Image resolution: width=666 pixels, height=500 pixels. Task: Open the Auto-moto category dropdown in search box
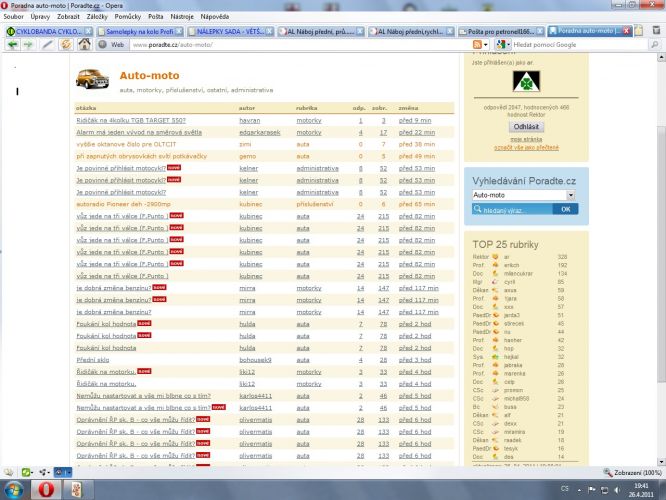click(x=570, y=195)
